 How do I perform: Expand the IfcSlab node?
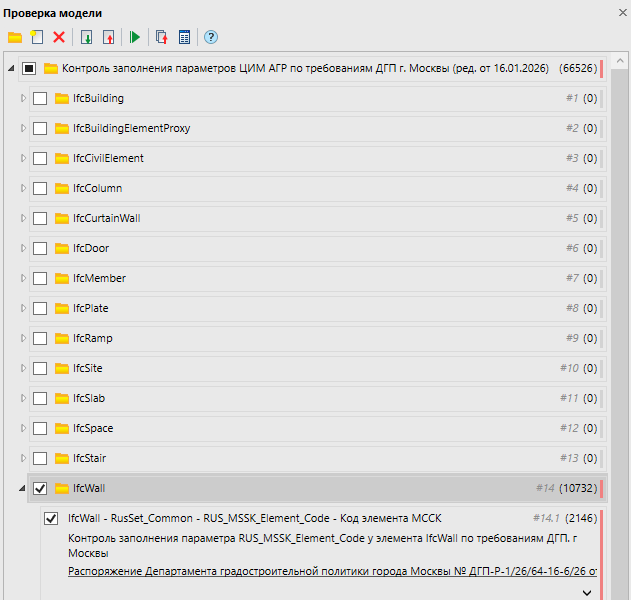(x=23, y=398)
